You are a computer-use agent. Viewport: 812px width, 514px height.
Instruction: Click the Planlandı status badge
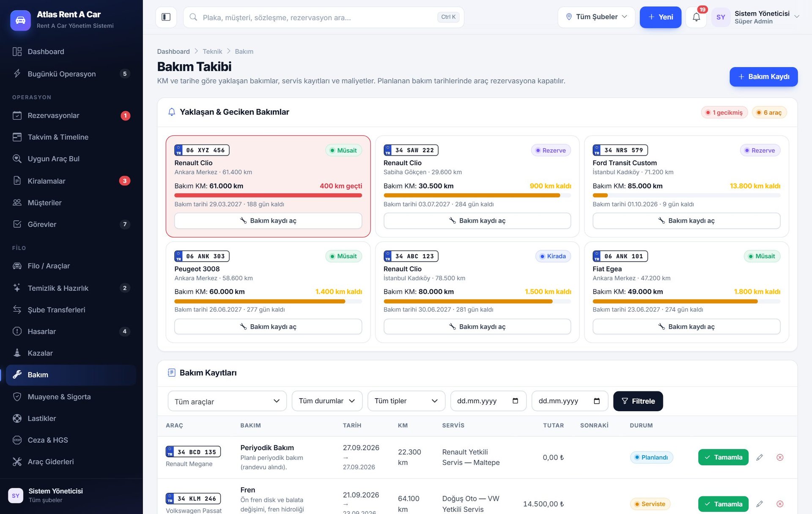coord(651,457)
